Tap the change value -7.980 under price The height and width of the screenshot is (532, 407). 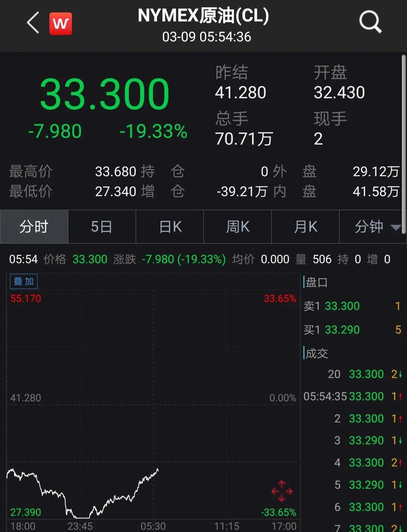click(x=55, y=131)
